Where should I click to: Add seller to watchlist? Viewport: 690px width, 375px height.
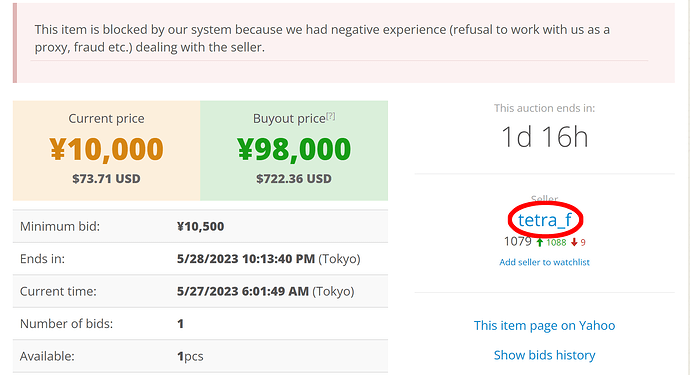pos(544,262)
